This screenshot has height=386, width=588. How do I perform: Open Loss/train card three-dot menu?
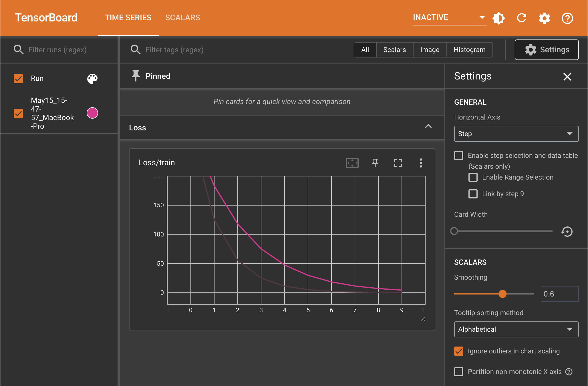click(x=421, y=163)
